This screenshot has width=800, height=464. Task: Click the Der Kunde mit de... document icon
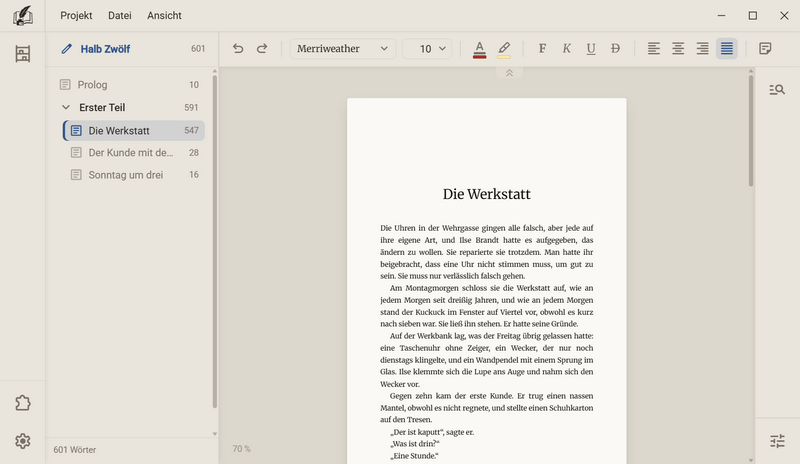click(x=76, y=153)
